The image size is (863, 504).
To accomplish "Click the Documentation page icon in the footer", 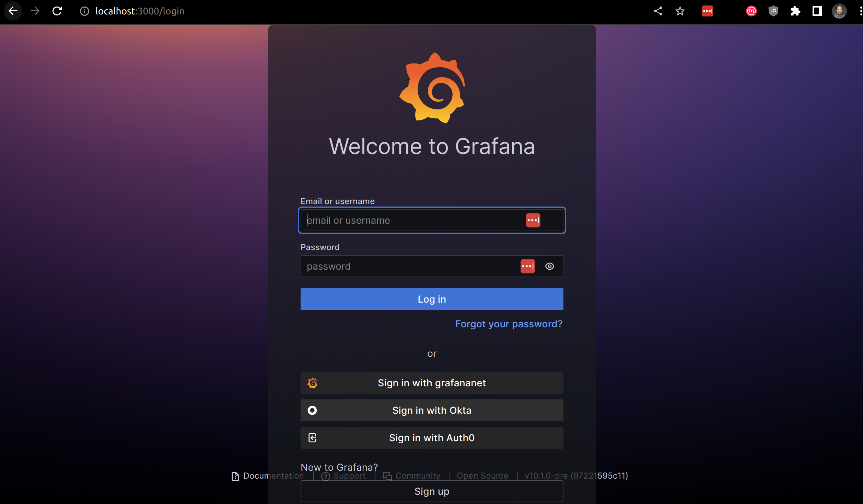I will point(235,476).
